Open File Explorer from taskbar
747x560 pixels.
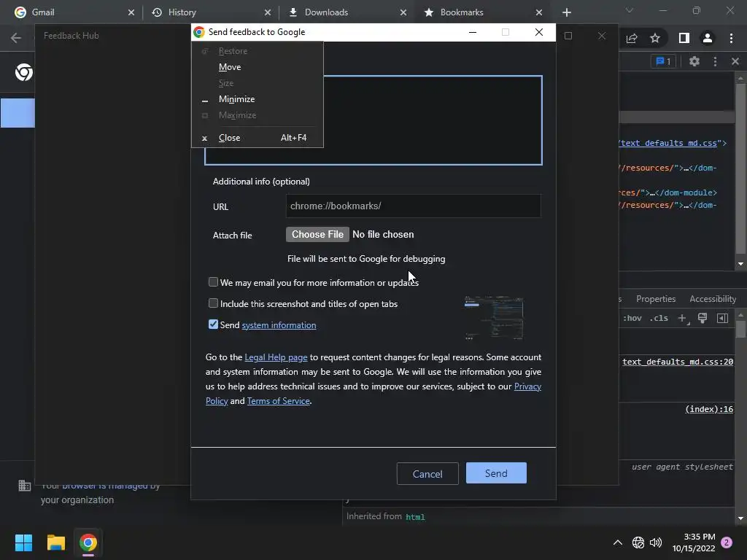(x=55, y=542)
